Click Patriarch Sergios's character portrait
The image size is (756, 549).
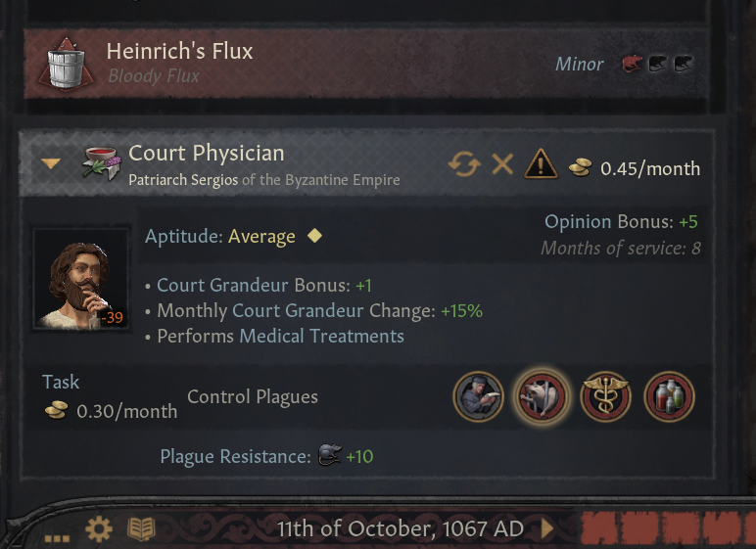pyautogui.click(x=81, y=279)
